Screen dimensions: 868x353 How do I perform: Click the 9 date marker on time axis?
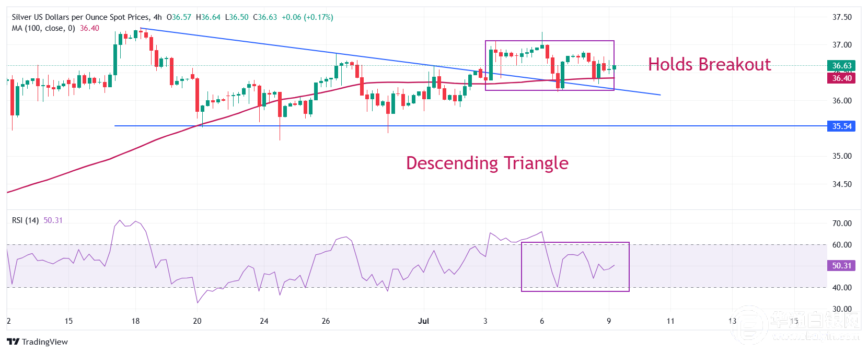609,321
